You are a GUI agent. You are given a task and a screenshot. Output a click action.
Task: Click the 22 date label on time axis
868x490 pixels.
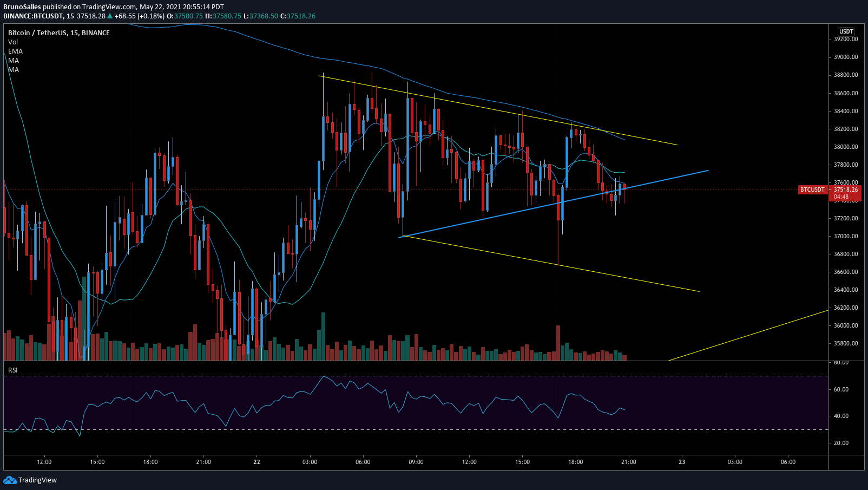pyautogui.click(x=257, y=462)
